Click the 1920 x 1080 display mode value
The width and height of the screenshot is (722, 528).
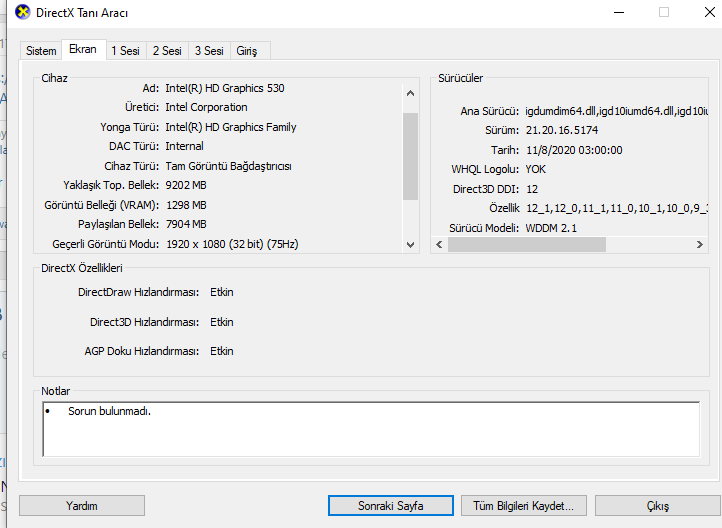(232, 244)
